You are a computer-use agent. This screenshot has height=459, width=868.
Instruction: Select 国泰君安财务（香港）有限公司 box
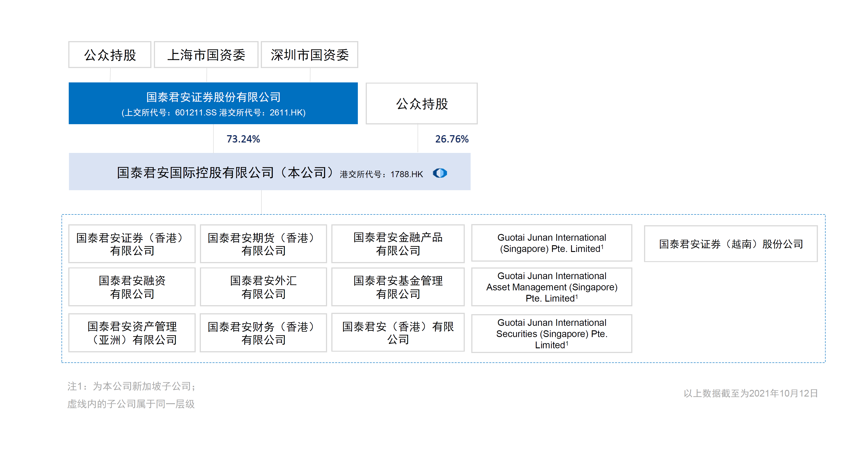(x=263, y=333)
